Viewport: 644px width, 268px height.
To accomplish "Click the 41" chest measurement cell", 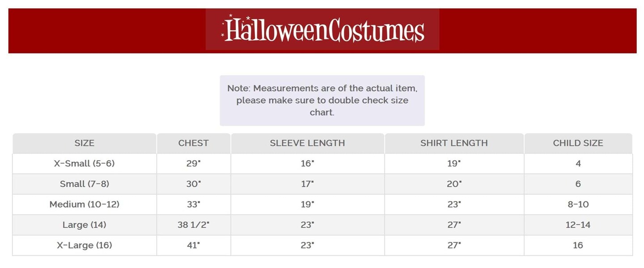I will pos(193,245).
